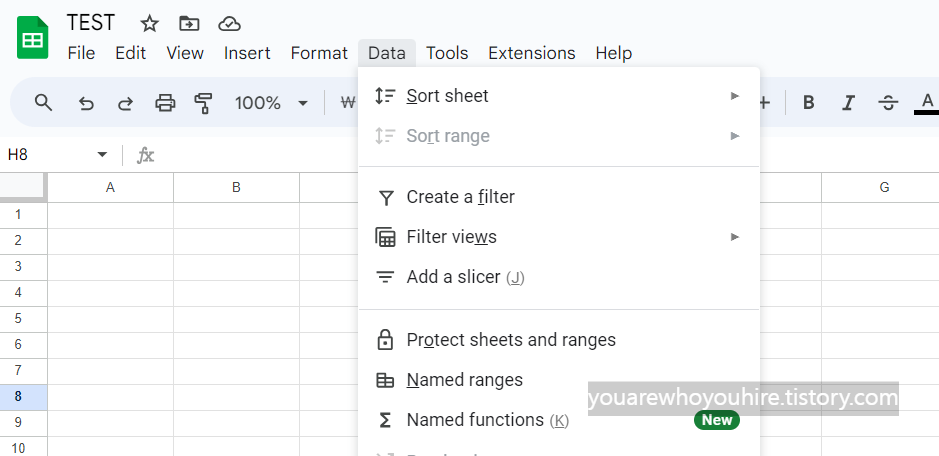This screenshot has width=939, height=456.
Task: Click Protect sheets and ranges
Action: pyautogui.click(x=510, y=340)
